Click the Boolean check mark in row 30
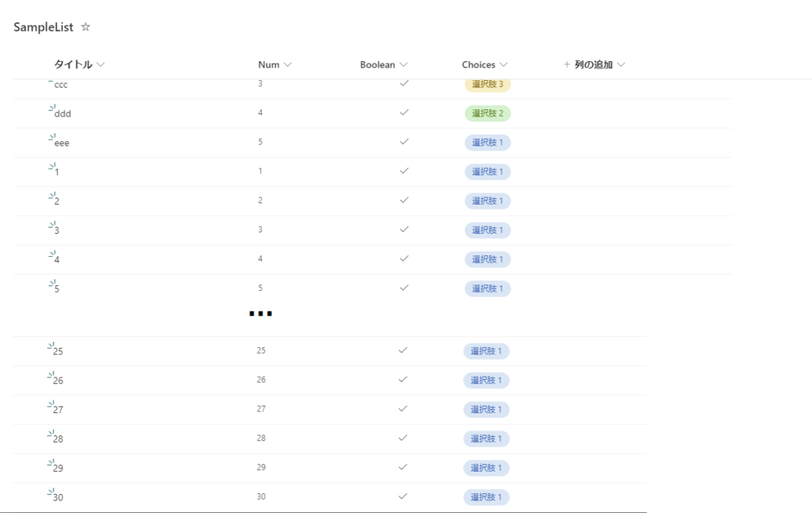 coord(403,496)
